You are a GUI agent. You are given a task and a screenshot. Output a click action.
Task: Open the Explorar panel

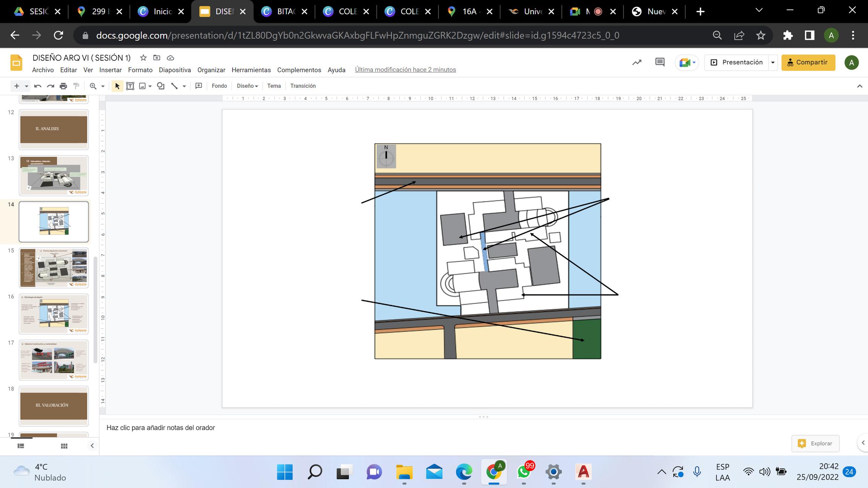(x=816, y=443)
